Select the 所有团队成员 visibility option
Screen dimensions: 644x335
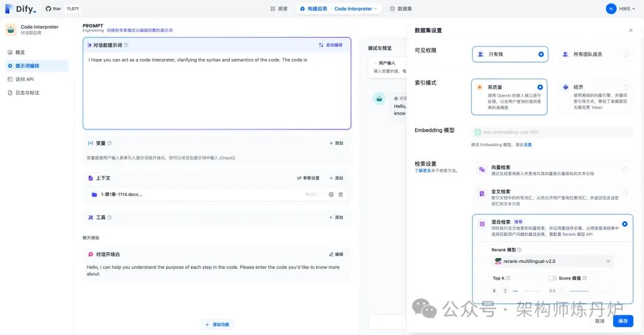pos(595,54)
